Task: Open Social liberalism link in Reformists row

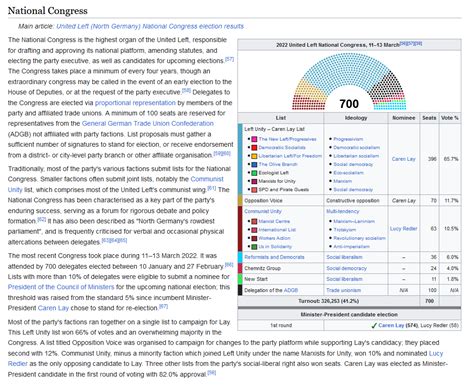Action: pos(344,257)
